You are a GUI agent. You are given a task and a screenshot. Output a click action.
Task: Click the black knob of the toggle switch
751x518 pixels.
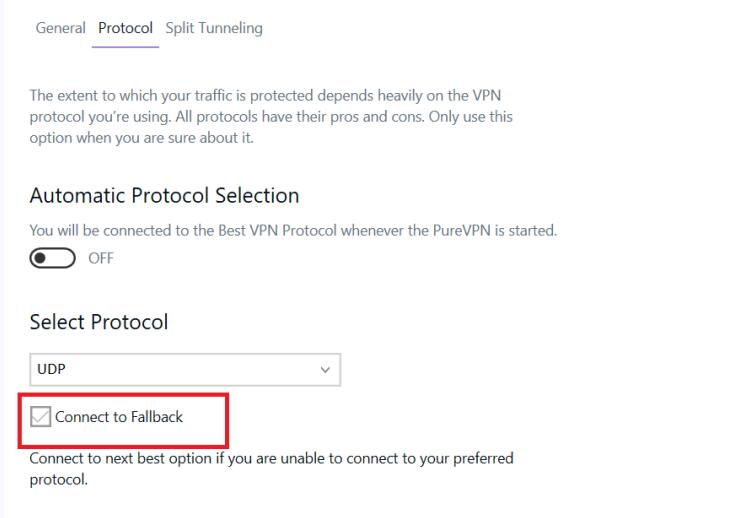pos(40,259)
